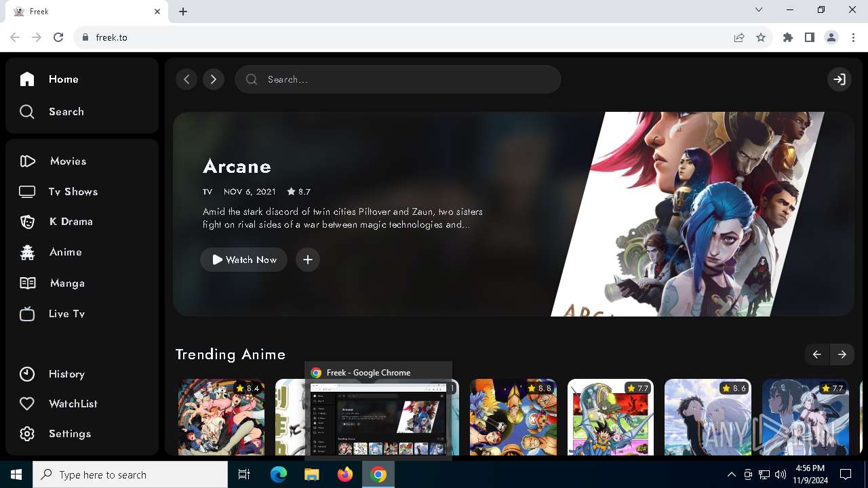Click the Arcane title heading
This screenshot has height=488, width=868.
point(237,167)
